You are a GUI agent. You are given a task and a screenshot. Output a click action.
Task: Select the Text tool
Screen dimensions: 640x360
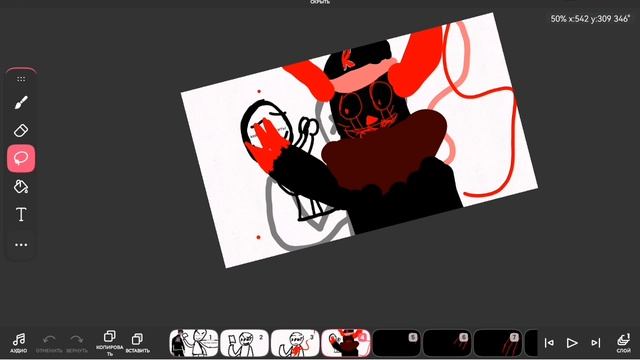[x=21, y=215]
